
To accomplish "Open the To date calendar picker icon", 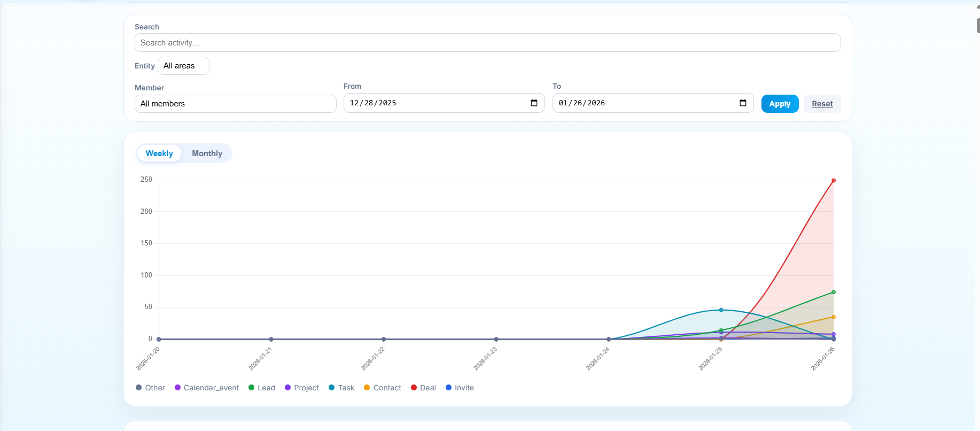I will pyautogui.click(x=743, y=103).
